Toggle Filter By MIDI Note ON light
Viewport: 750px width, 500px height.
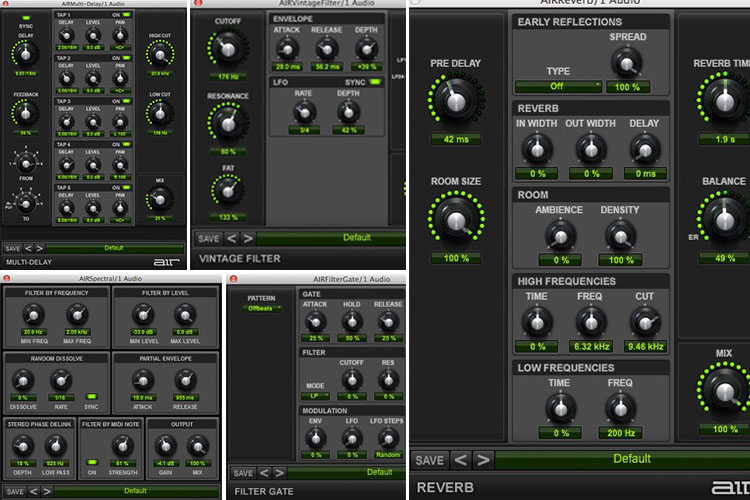(92, 463)
